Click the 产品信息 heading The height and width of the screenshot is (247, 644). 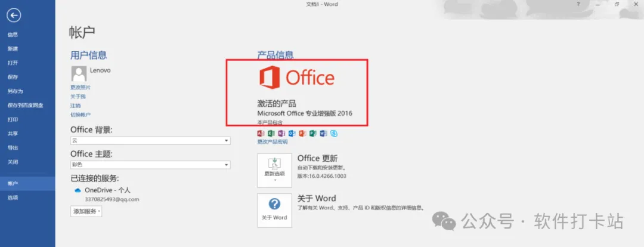[275, 55]
